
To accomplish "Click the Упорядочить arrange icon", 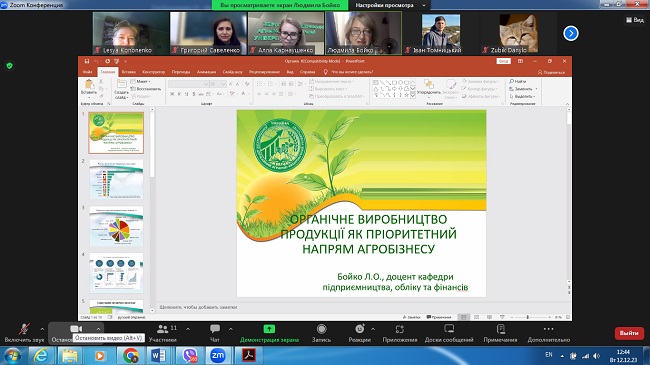I will click(x=428, y=84).
